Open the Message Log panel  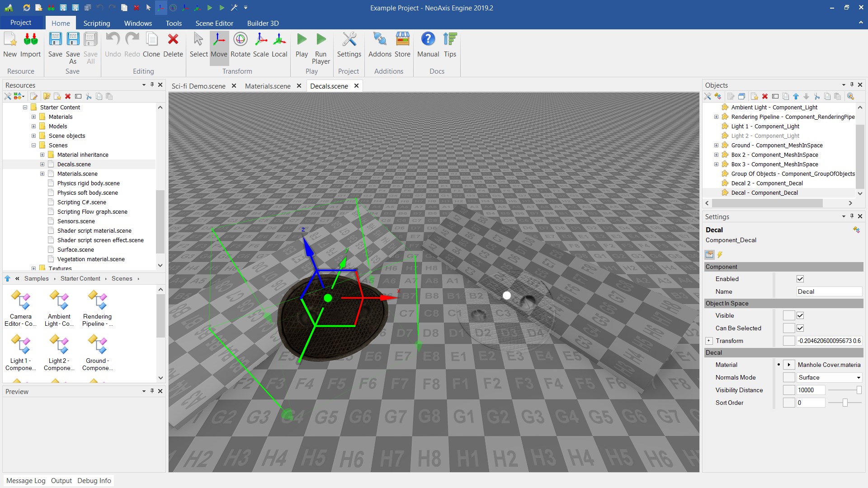tap(26, 480)
